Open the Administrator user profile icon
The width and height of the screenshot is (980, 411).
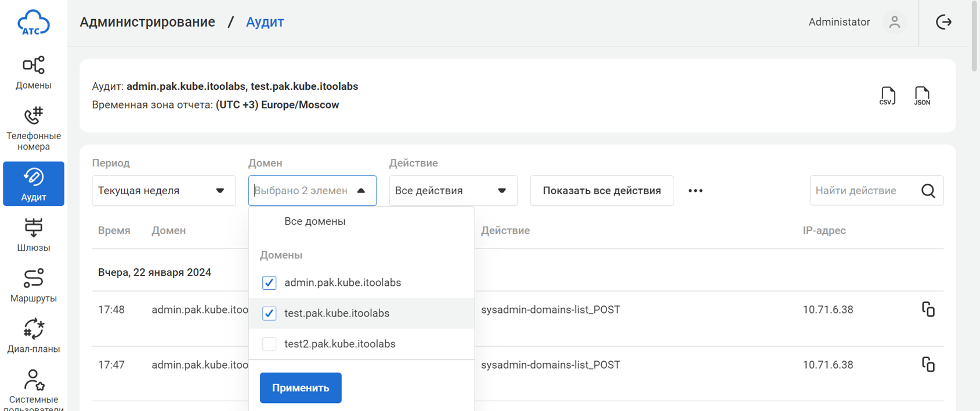point(894,22)
